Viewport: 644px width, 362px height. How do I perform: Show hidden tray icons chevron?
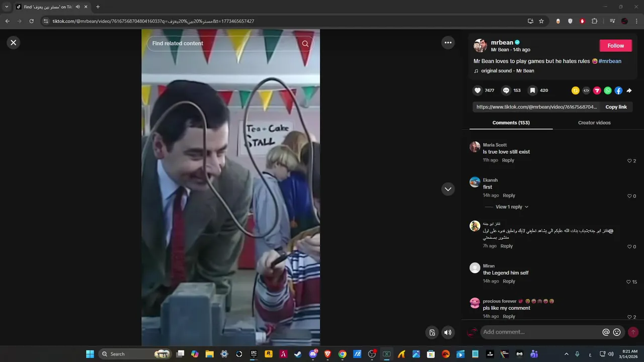[x=566, y=354]
